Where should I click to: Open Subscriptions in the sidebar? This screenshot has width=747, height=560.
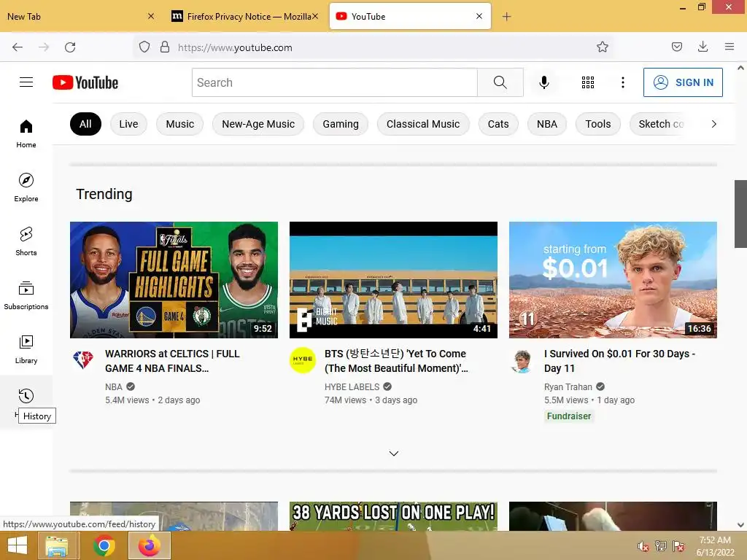tap(26, 295)
